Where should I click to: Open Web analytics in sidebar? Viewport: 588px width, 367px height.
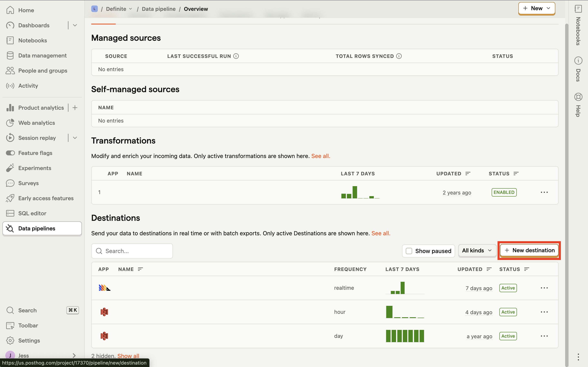pos(37,123)
